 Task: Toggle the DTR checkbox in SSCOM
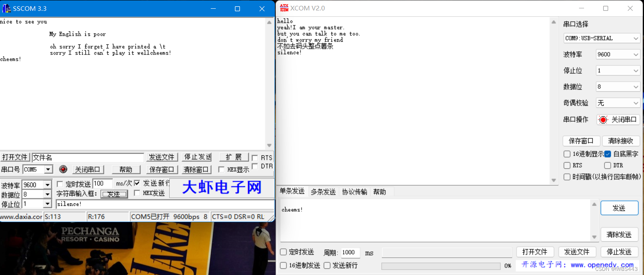click(255, 166)
